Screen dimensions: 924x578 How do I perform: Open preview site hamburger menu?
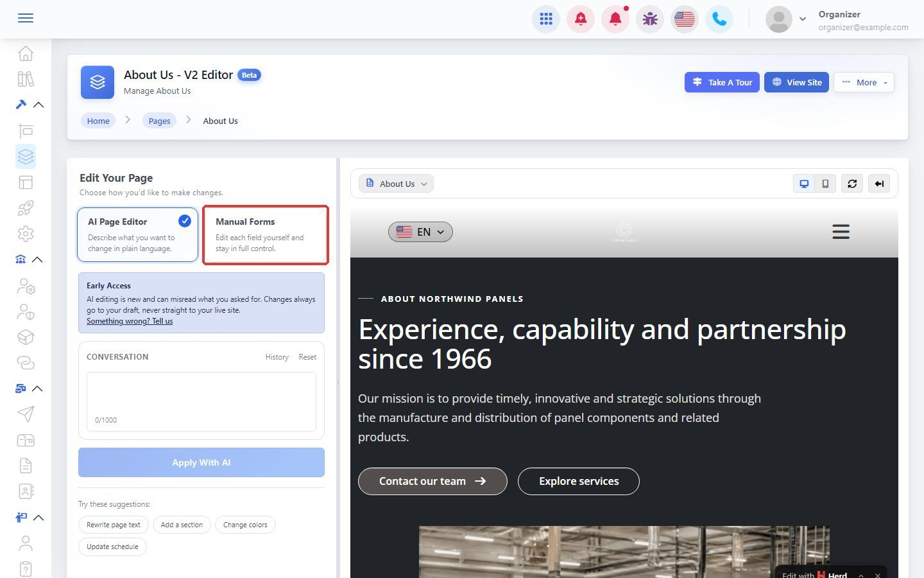[x=841, y=232]
